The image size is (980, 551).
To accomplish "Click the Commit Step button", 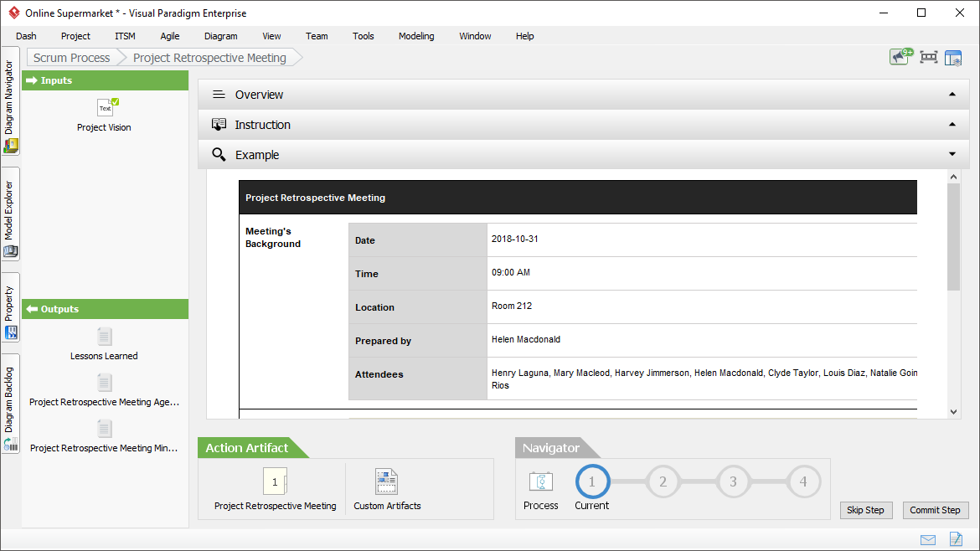I will pos(935,510).
